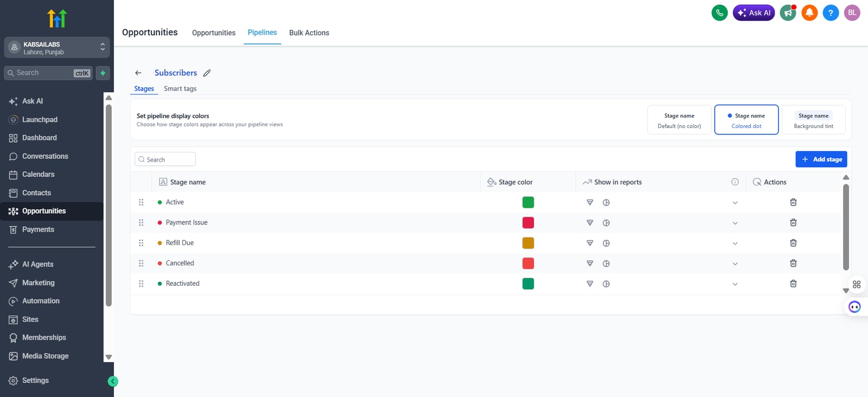Open the BL user profile avatar
This screenshot has width=868, height=397.
pyautogui.click(x=852, y=13)
